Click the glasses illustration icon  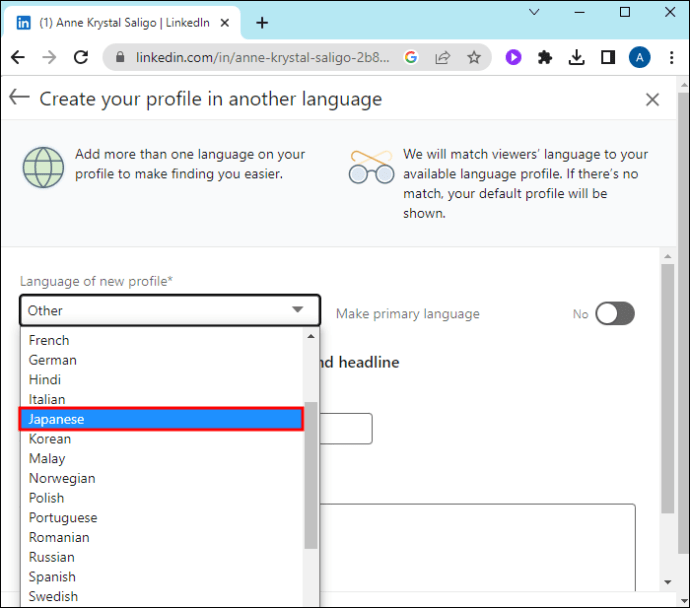[371, 166]
